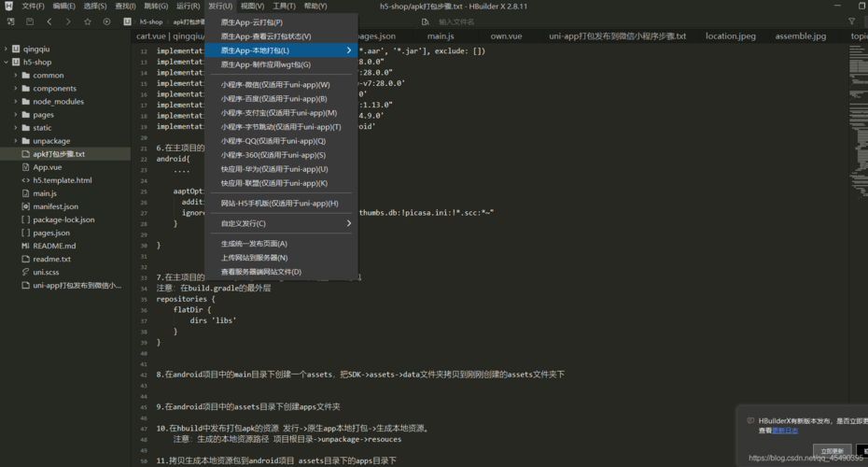
Task: Click the qingqiu project icon
Action: click(x=16, y=49)
